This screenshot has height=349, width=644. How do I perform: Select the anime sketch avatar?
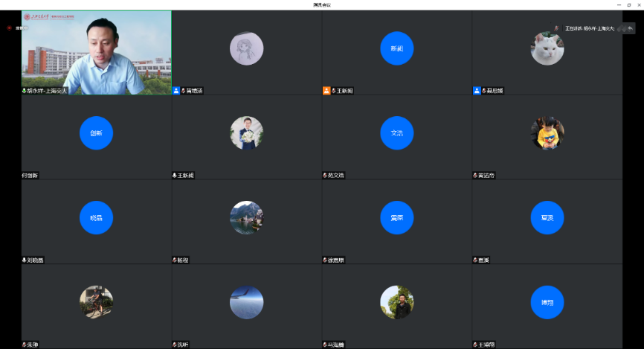pos(246,48)
